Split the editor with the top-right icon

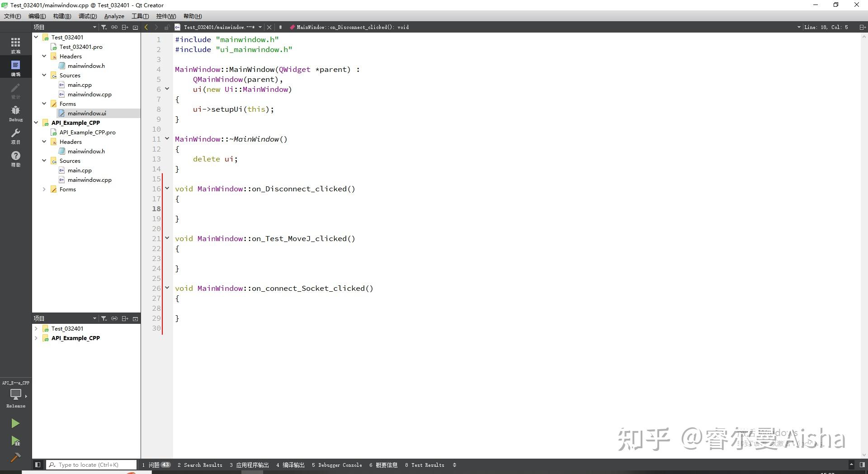click(862, 27)
